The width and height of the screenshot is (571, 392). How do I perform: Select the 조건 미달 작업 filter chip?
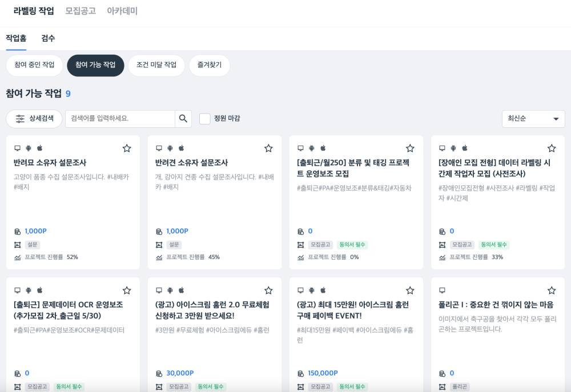[155, 65]
